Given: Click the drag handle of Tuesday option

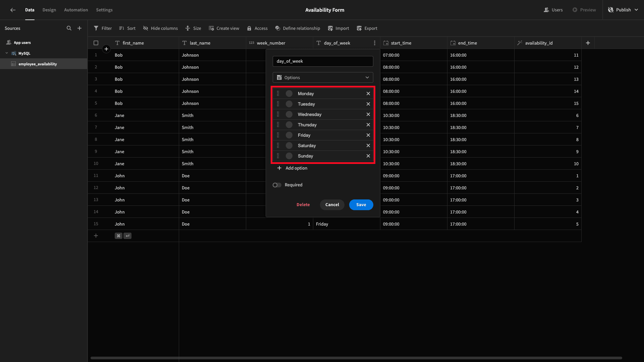Looking at the screenshot, I should pos(278,104).
